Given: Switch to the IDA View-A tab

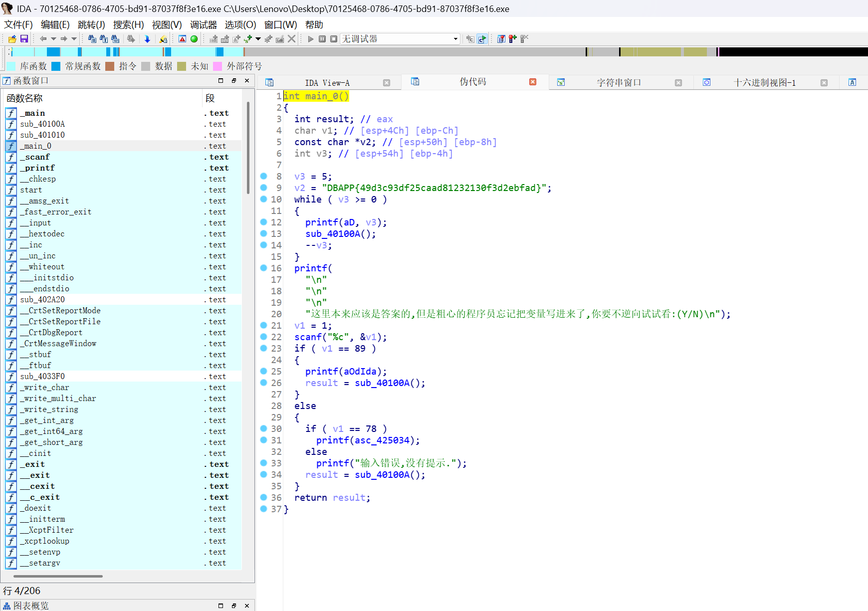Looking at the screenshot, I should 327,83.
